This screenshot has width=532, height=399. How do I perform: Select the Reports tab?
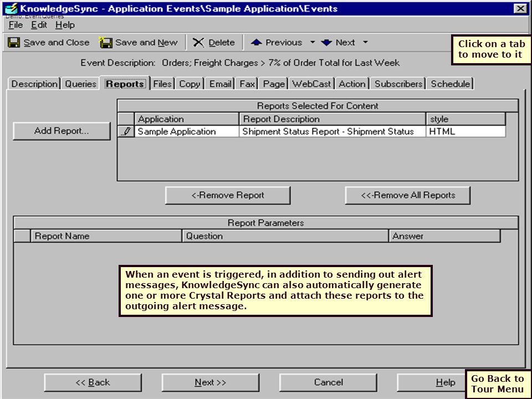click(125, 84)
